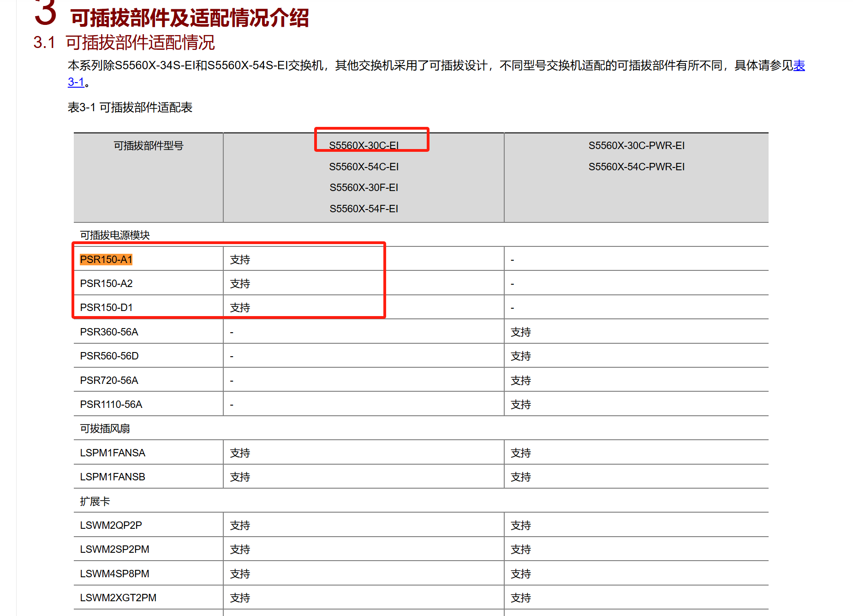This screenshot has width=853, height=616.
Task: Click LSWM4SP8PM 支持 under the S5560X-30C-EI column
Action: (x=240, y=574)
